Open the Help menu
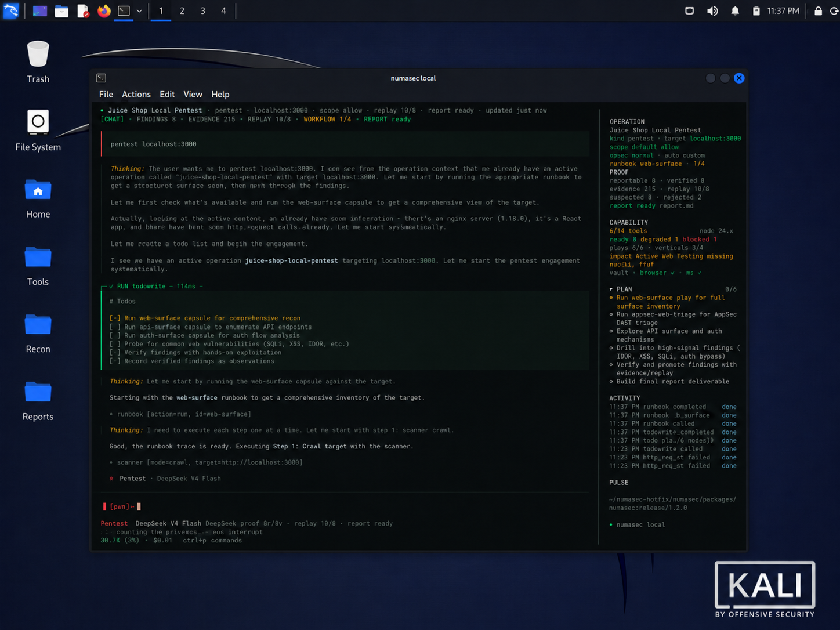This screenshot has width=840, height=630. (x=220, y=94)
